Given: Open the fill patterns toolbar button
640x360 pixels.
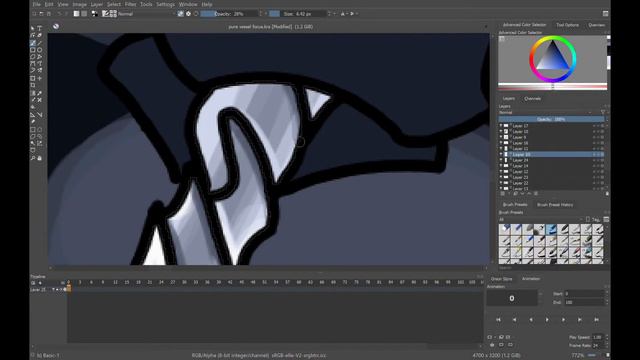Looking at the screenshot, I should [84, 14].
